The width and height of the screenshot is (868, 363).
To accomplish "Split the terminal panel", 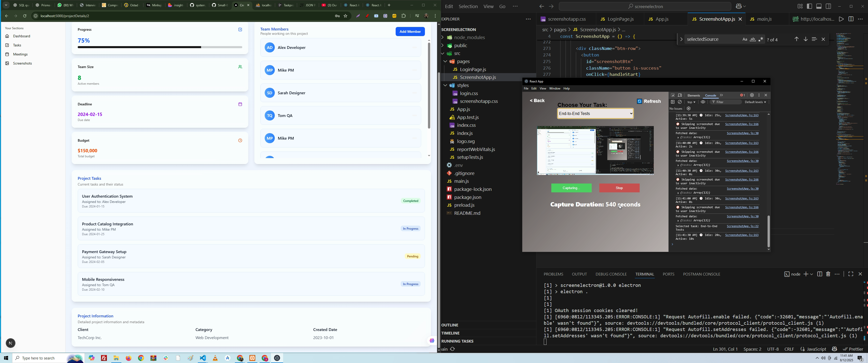I will coord(820,274).
